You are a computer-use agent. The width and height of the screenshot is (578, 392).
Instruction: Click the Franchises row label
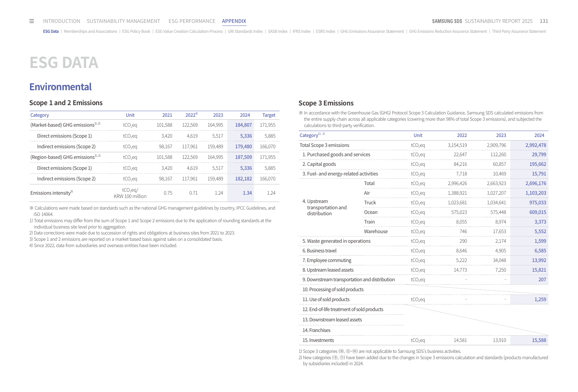click(x=316, y=330)
